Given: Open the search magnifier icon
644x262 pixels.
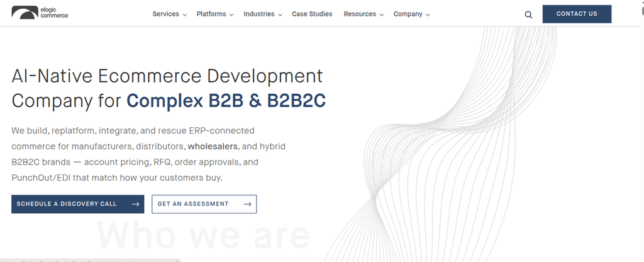Looking at the screenshot, I should [528, 15].
